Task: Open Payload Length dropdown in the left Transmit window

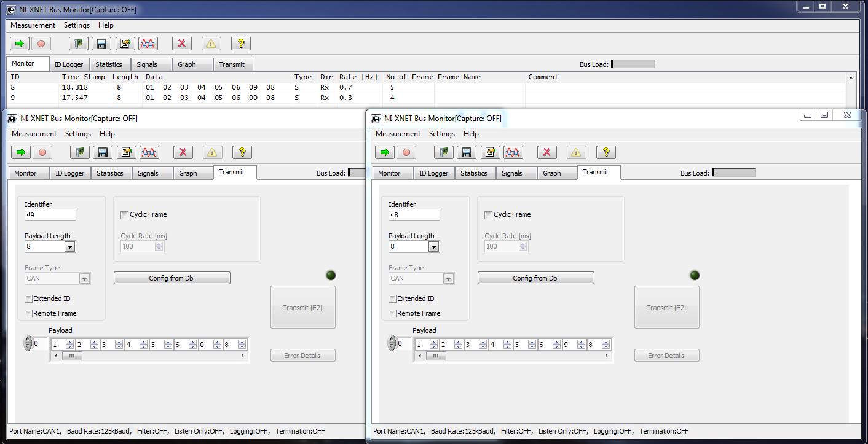Action: [69, 247]
